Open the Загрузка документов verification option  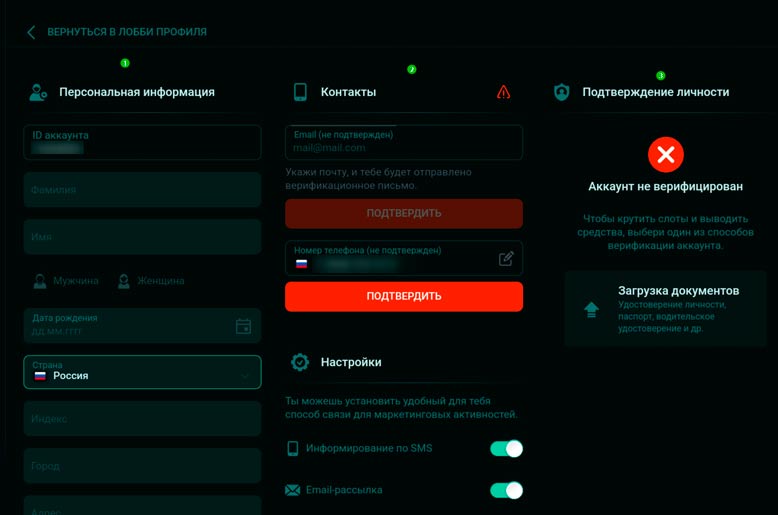coord(665,308)
